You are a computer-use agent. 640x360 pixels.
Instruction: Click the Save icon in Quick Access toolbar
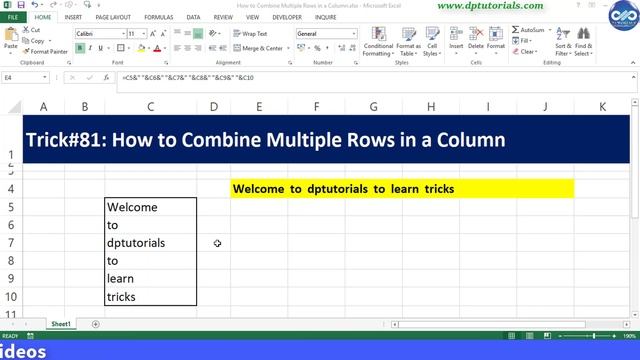click(x=20, y=5)
